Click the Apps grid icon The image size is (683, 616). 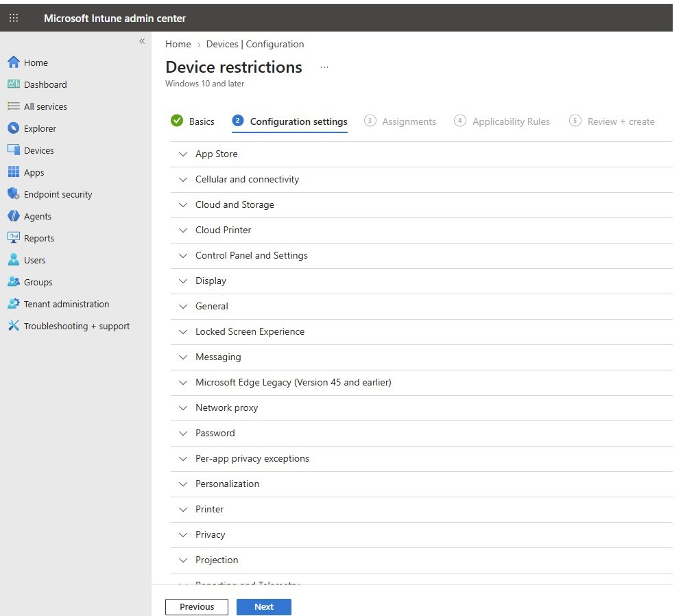[x=14, y=172]
